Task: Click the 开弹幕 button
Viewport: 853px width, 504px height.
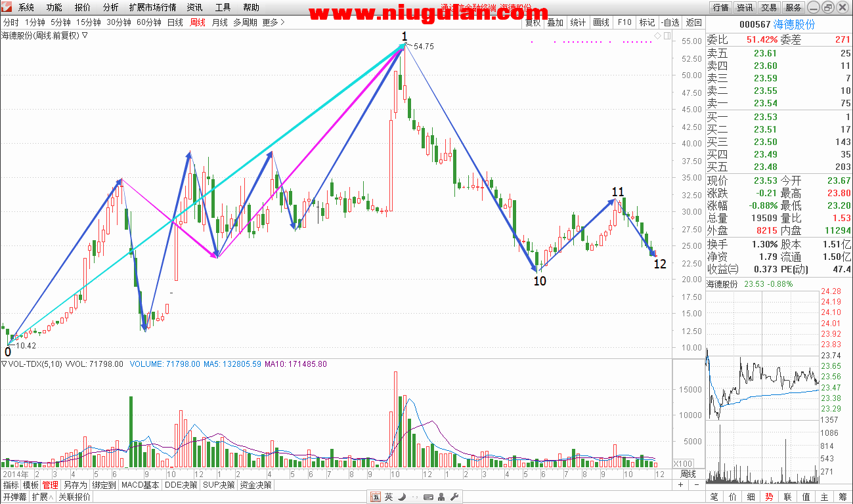Action: click(14, 497)
